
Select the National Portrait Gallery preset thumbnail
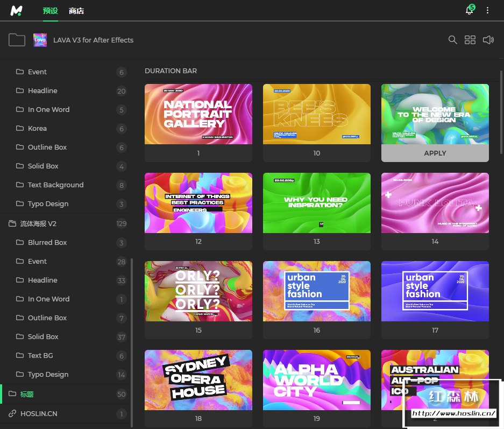tap(198, 114)
